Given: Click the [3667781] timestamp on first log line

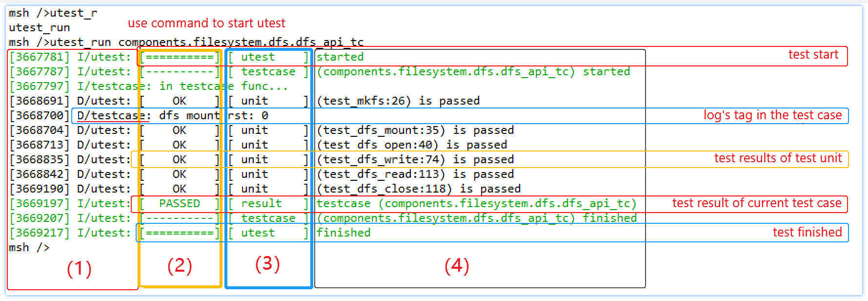Looking at the screenshot, I should pyautogui.click(x=40, y=57).
